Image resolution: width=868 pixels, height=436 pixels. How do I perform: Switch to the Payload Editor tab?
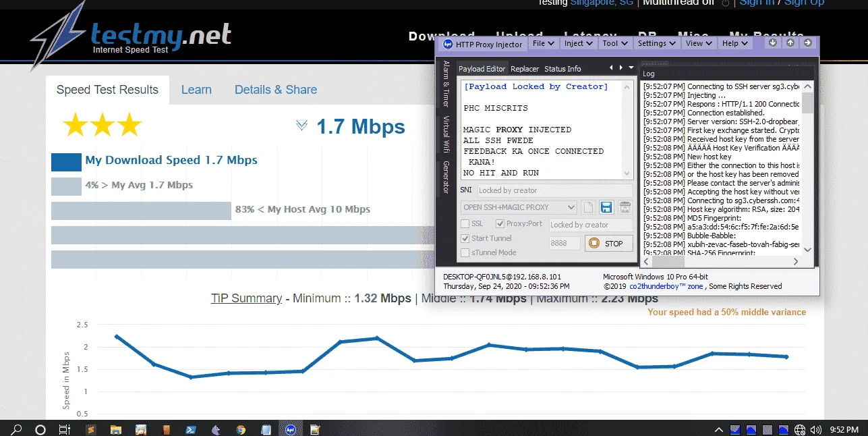click(x=482, y=69)
